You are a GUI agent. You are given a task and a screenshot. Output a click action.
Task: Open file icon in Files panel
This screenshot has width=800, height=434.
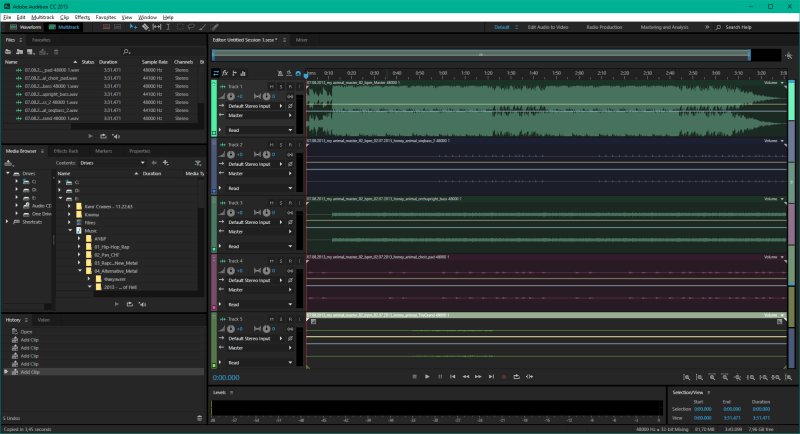click(8, 52)
